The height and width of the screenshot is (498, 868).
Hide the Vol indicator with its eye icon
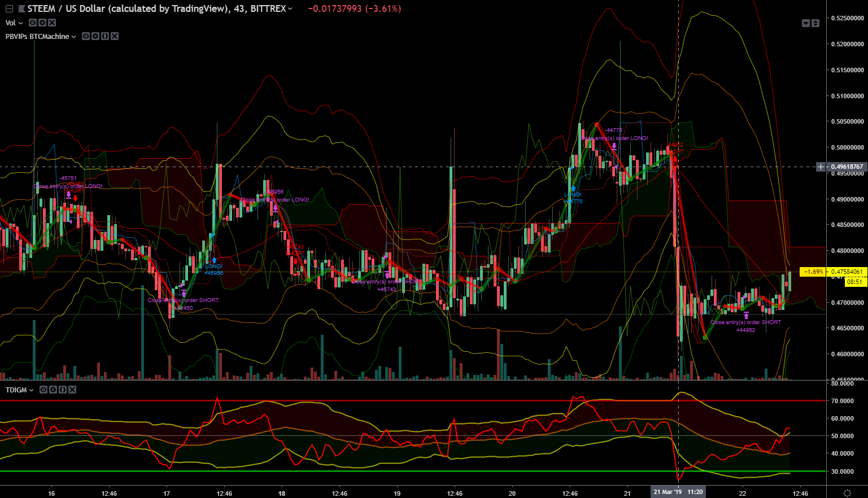33,23
